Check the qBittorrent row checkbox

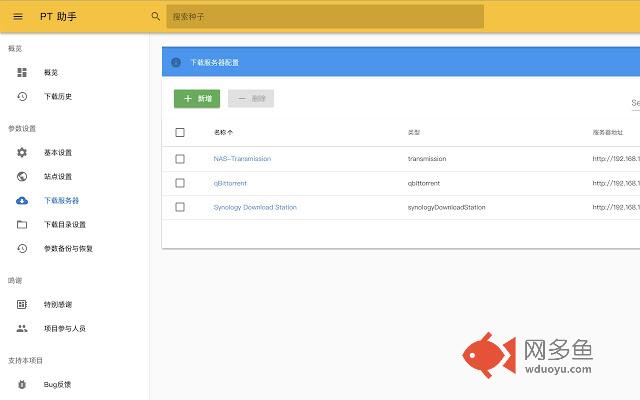click(180, 183)
